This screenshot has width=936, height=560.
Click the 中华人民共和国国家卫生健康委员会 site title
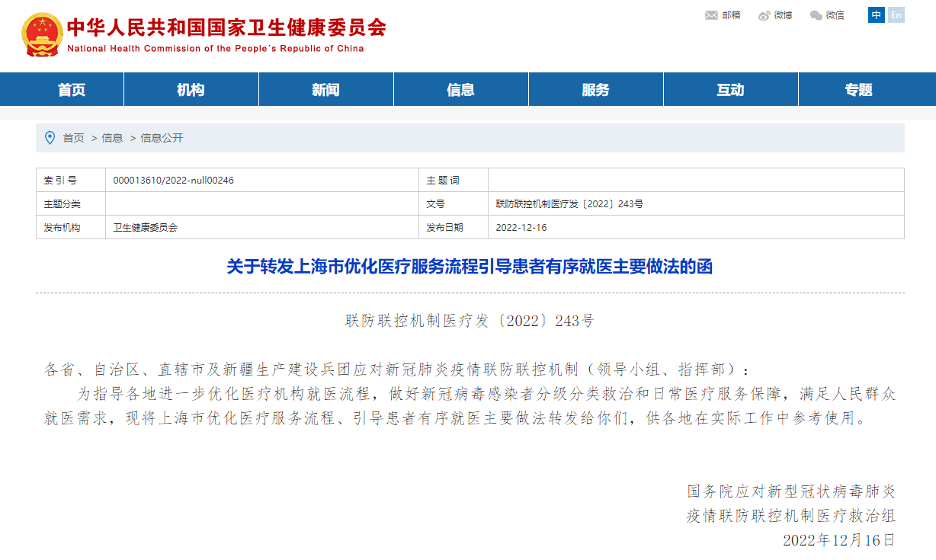pos(227,27)
